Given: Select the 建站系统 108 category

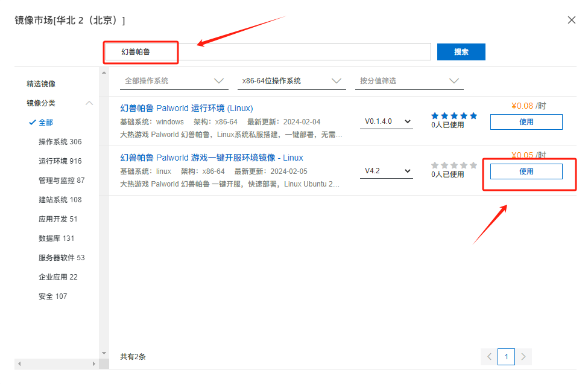Looking at the screenshot, I should click(x=60, y=200).
